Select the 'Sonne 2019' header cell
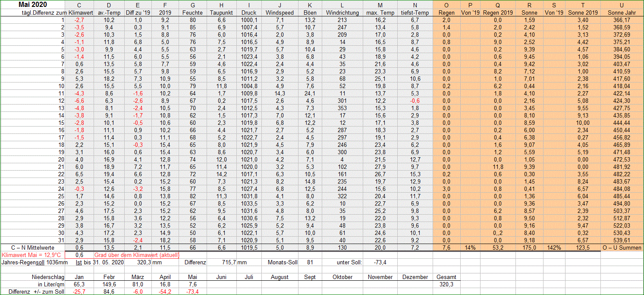 click(583, 13)
